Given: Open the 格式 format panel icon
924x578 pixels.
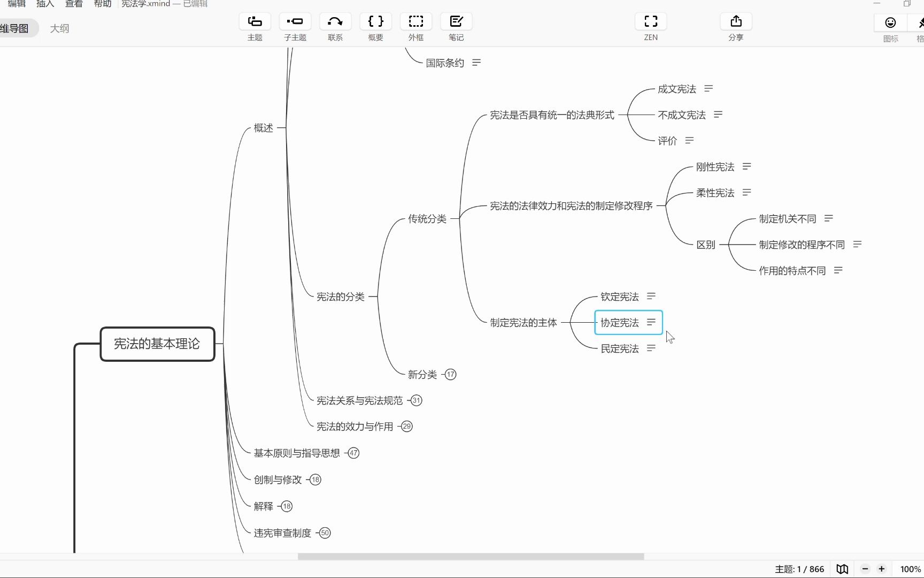Looking at the screenshot, I should tap(920, 23).
